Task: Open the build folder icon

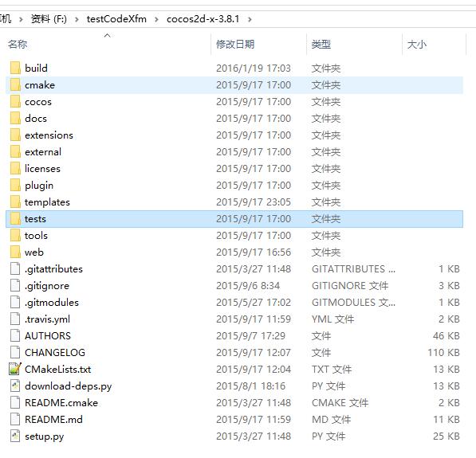Action: tap(15, 68)
